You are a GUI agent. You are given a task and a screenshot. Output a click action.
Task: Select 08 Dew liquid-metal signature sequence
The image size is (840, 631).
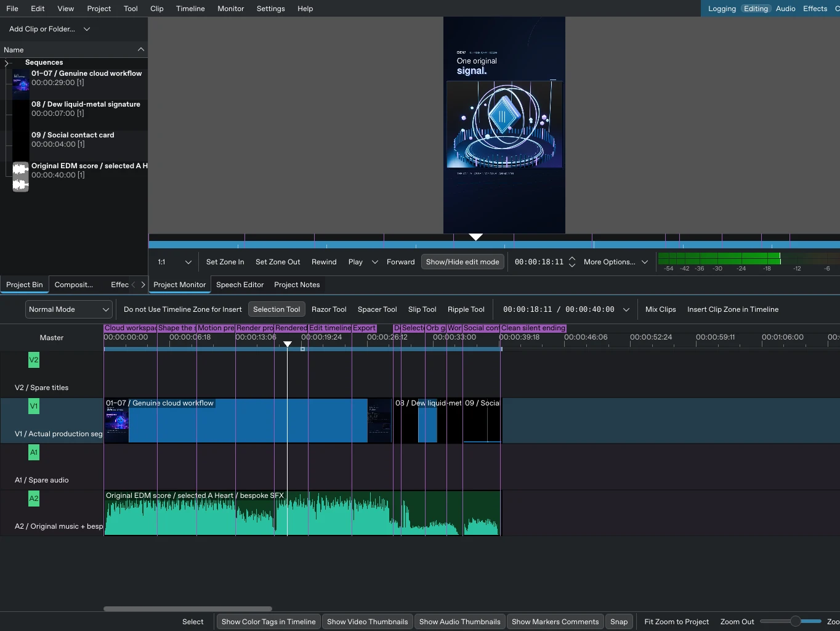86,108
